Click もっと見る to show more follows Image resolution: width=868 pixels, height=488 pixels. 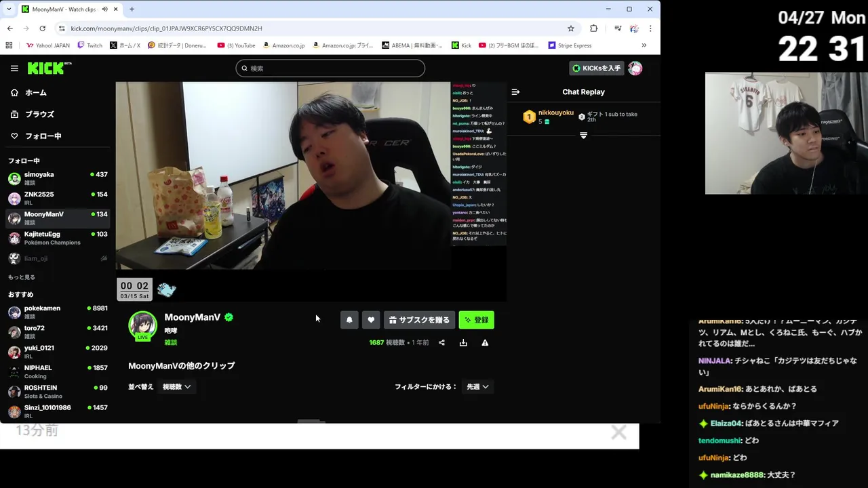coord(22,277)
